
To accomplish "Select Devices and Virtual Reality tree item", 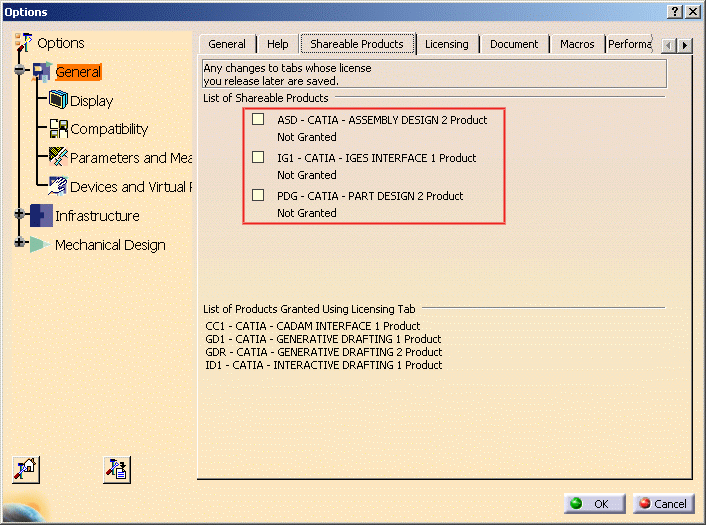I will click(131, 187).
